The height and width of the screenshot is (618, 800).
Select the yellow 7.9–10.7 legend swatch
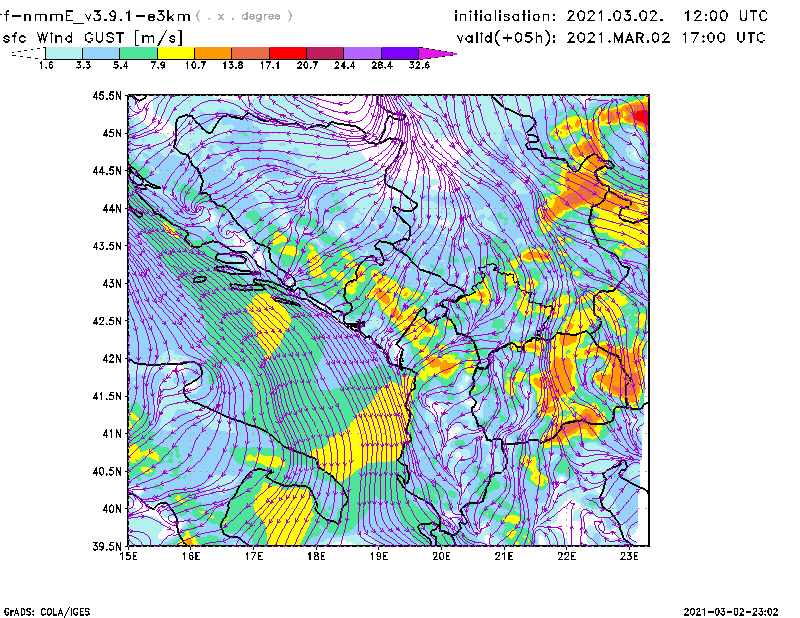coord(176,53)
